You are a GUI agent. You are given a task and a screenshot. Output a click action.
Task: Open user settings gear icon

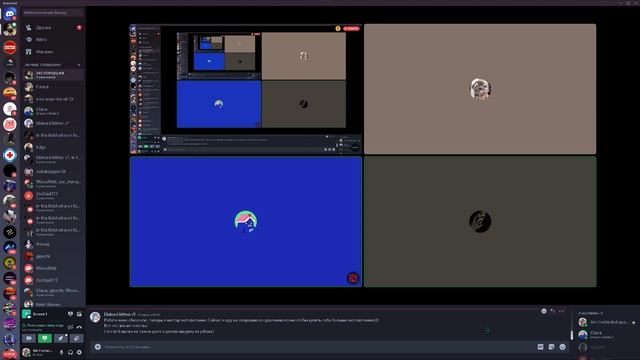(x=79, y=352)
